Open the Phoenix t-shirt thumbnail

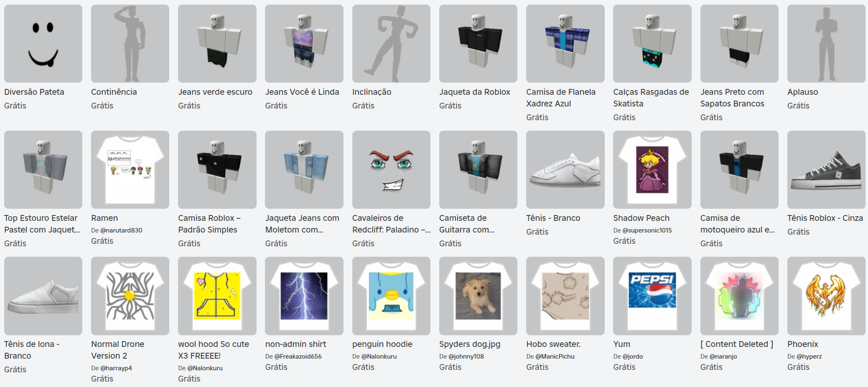click(x=826, y=296)
